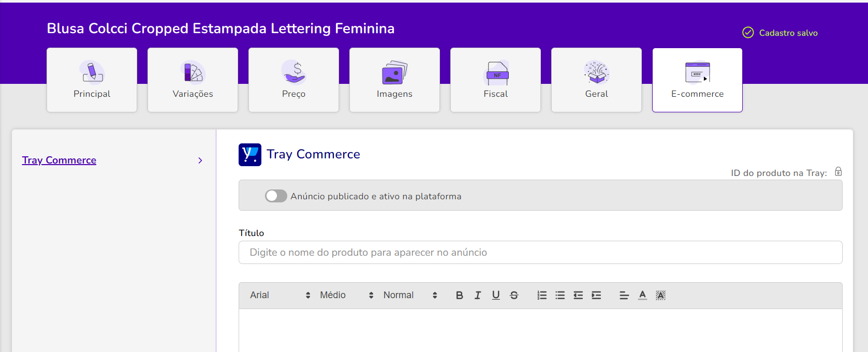868x352 pixels.
Task: Expand the Tray Commerce chevron arrow
Action: point(200,160)
